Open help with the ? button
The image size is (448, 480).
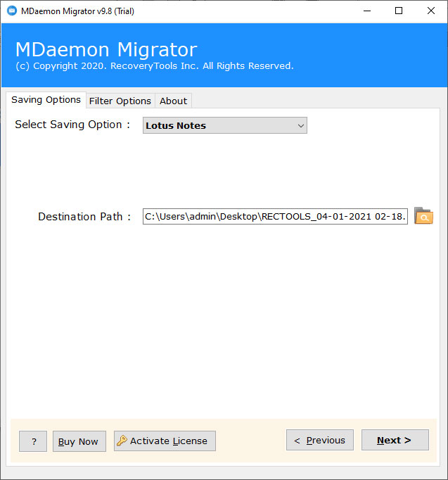click(x=33, y=441)
